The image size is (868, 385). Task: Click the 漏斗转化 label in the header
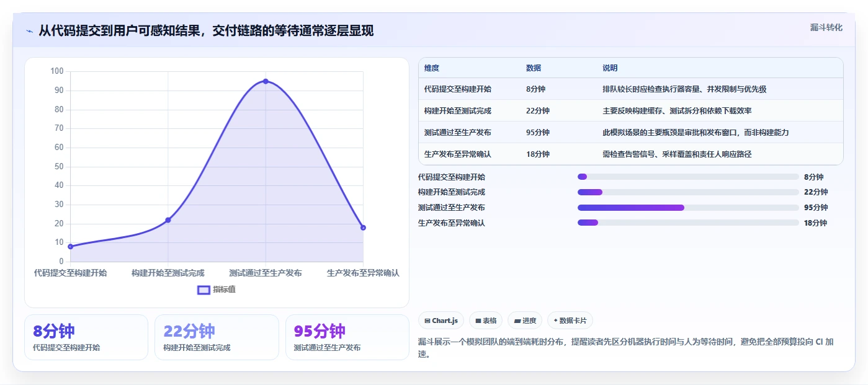pyautogui.click(x=826, y=27)
